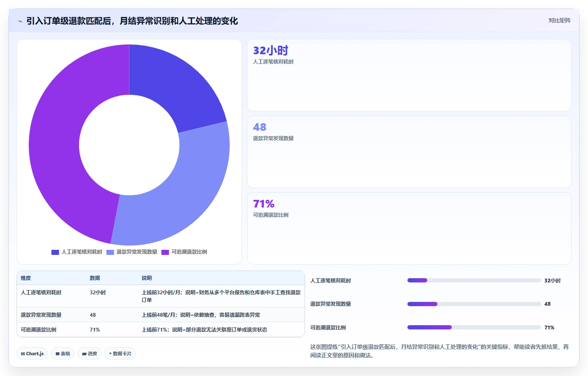Image resolution: width=588 pixels, height=376 pixels.
Task: Click progress value 32小时
Action: click(552, 281)
